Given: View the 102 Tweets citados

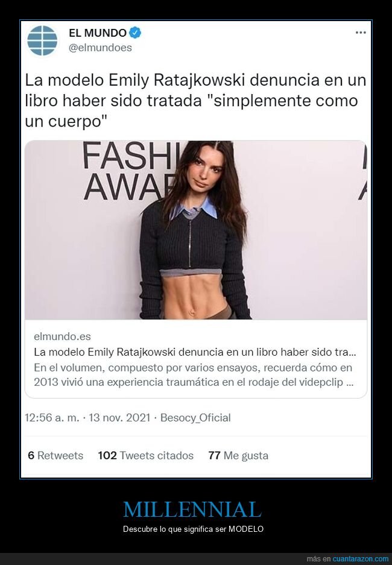Looking at the screenshot, I should pyautogui.click(x=145, y=455).
